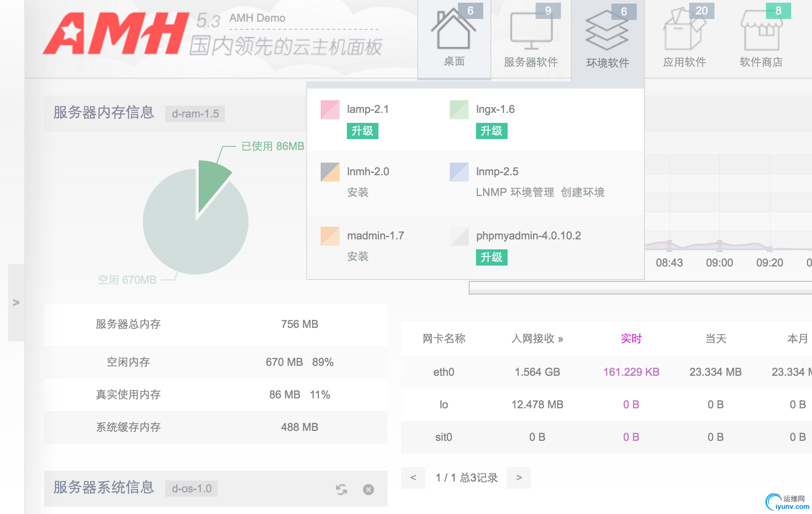Viewport: 812px width, 514px height.
Task: Click 创建环境 link under lnmp-2.5
Action: click(583, 192)
